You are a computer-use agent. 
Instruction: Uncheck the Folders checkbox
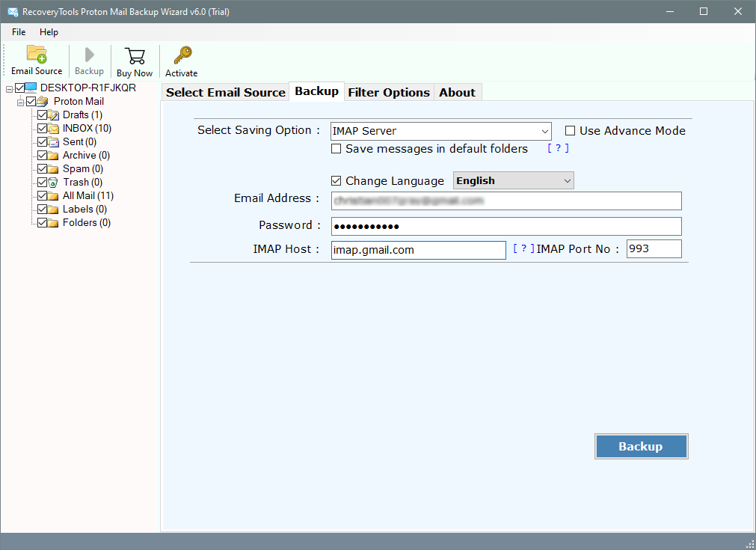point(43,223)
